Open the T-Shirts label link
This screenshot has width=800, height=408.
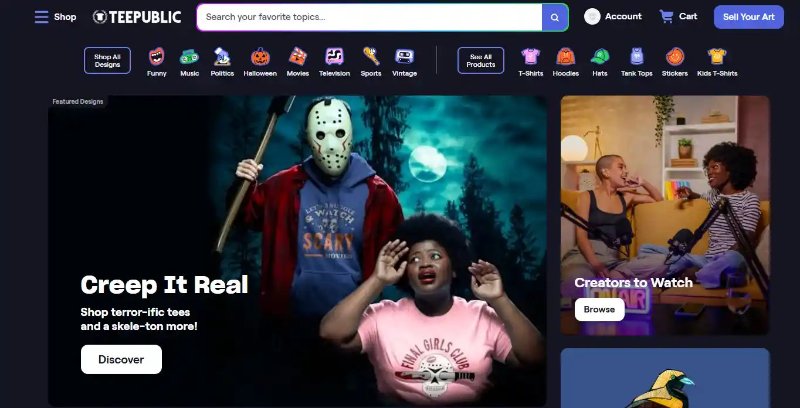pos(531,73)
